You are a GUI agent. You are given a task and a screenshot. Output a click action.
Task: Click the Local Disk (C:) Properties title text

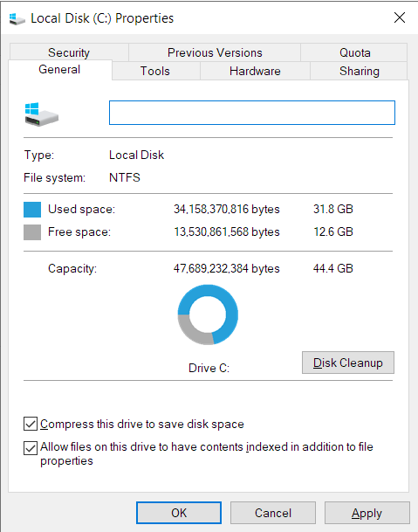point(102,18)
